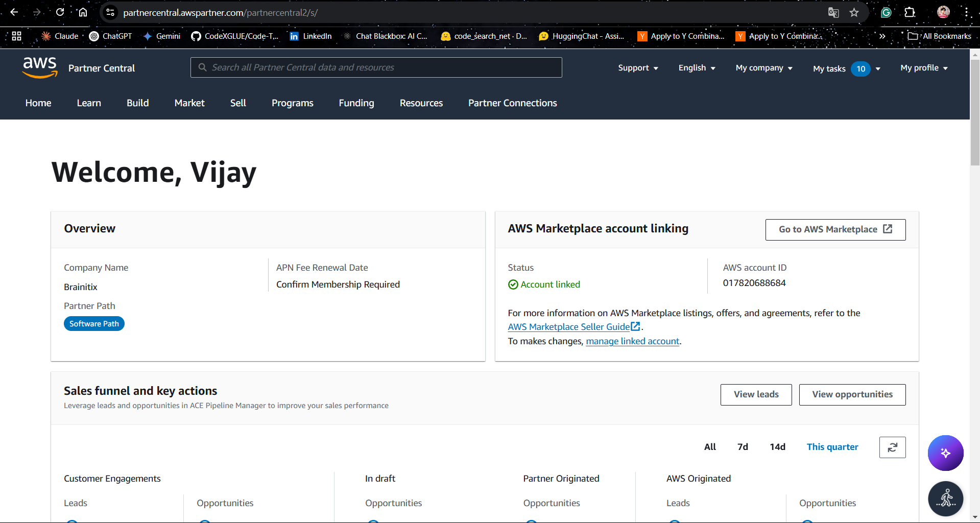This screenshot has width=980, height=523.
Task: Click the Confirm Membership Required text
Action: (338, 284)
